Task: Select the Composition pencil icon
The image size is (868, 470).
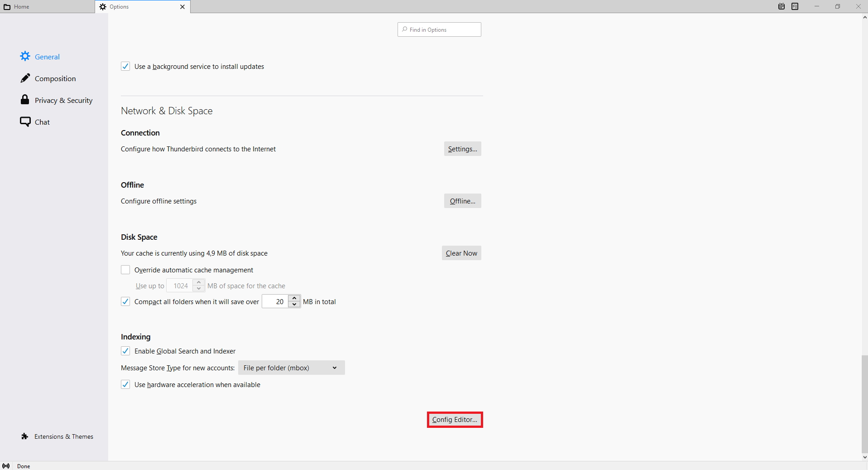Action: [25, 78]
